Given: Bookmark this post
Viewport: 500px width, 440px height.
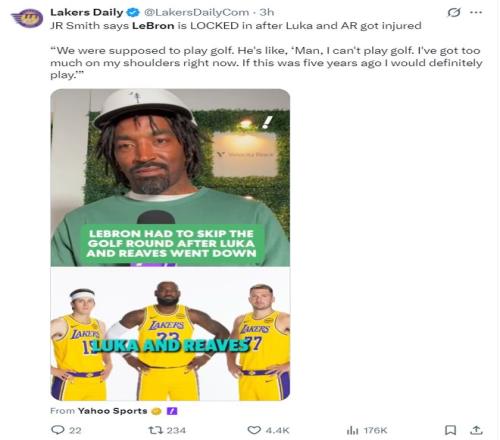Looking at the screenshot, I should [451, 430].
